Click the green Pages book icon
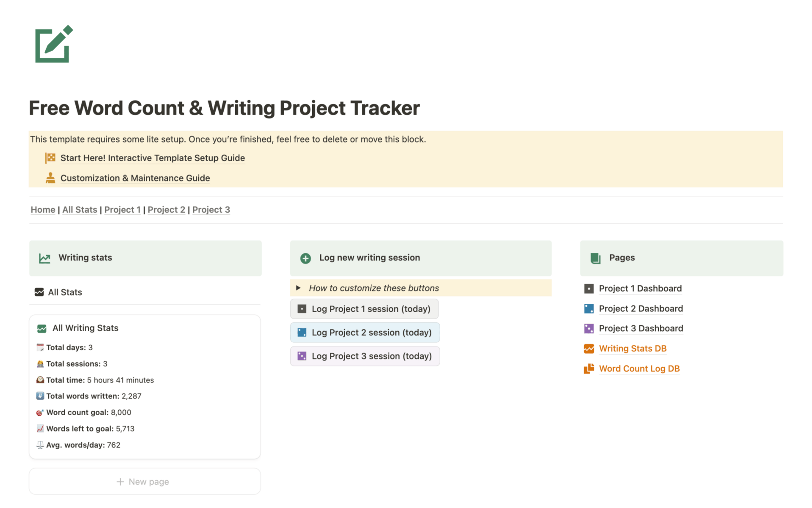This screenshot has width=812, height=508. 595,258
